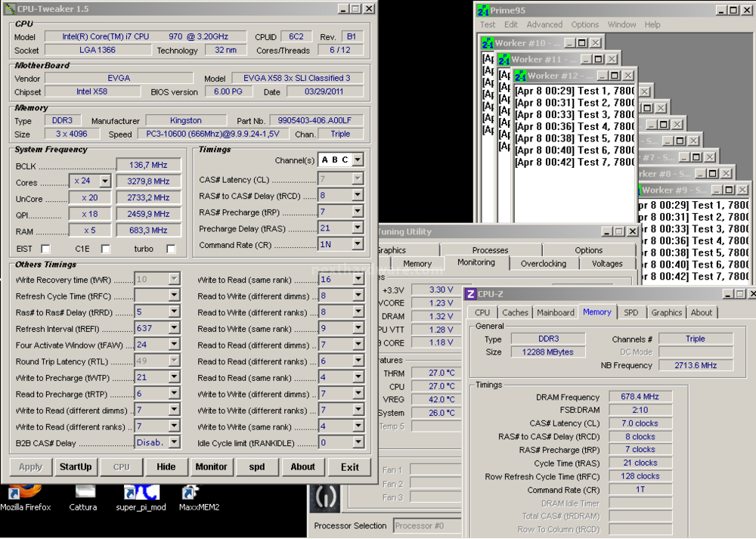Switch to the Caches tab in CPU-Z
Screen dimensions: 756x539
(515, 312)
